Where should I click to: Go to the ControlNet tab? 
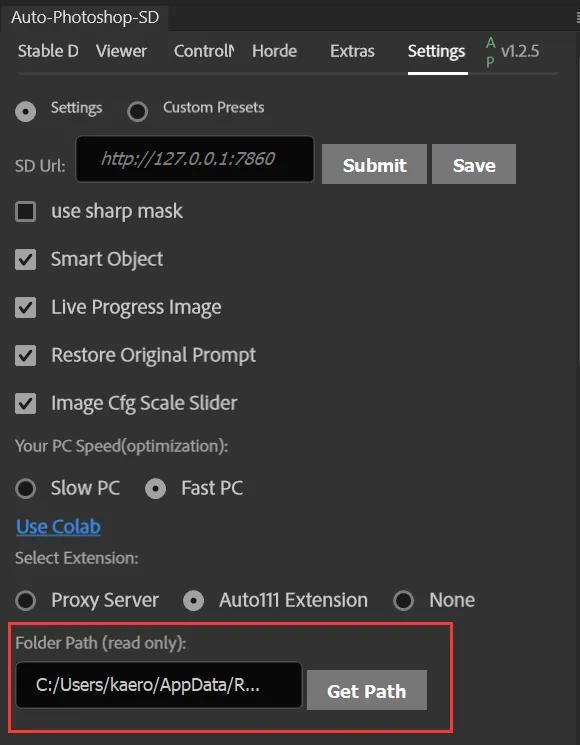point(204,51)
